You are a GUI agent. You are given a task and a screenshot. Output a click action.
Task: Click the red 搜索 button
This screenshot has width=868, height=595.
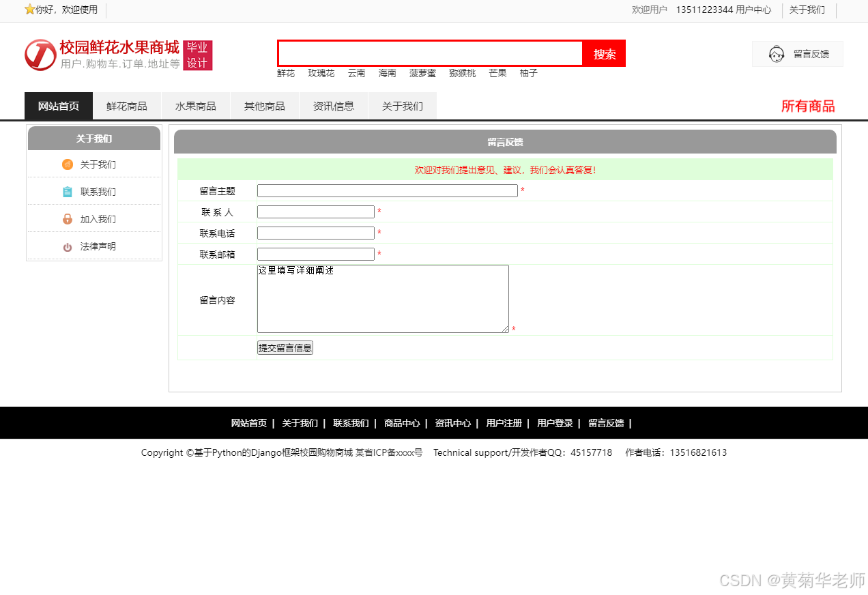605,53
